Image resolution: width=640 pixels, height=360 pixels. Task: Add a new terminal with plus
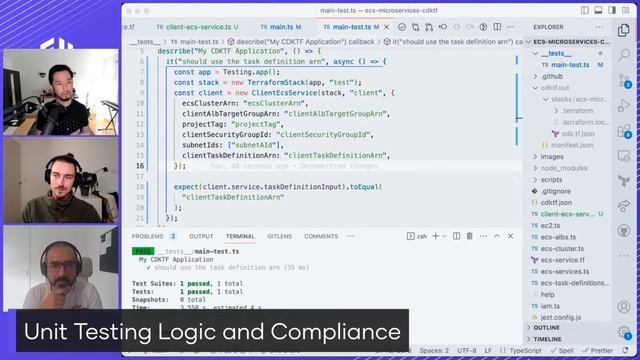(x=436, y=236)
